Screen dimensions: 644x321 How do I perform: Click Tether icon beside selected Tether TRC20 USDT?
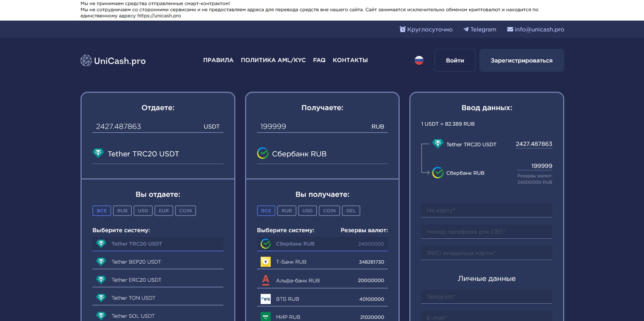[98, 153]
